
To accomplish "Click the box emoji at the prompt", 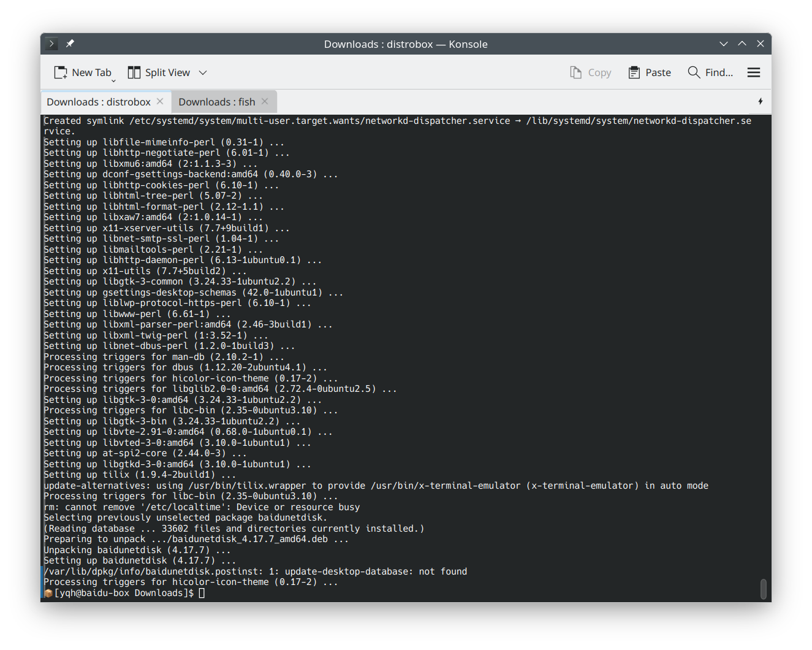I will 48,593.
